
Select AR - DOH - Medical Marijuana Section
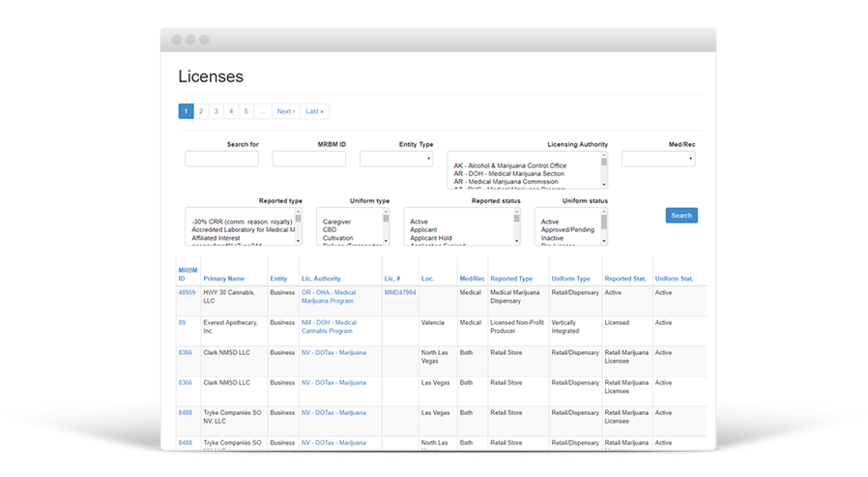point(508,173)
